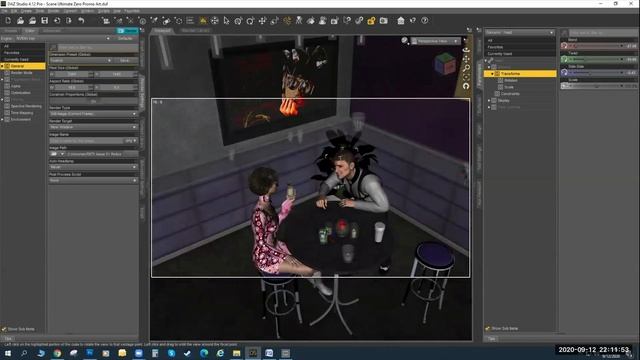Screen dimensions: 640x360
Task: Toggle Show Sub Items in Render Settings pane
Action: (x=18, y=329)
